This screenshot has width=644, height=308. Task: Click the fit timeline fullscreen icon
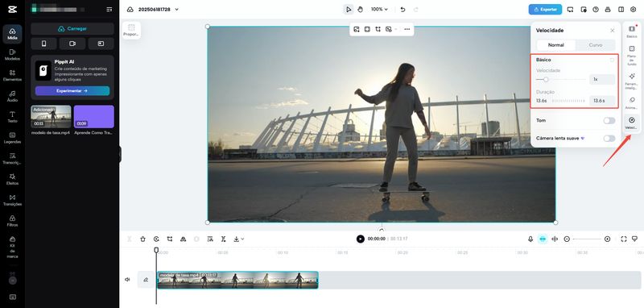pos(623,239)
